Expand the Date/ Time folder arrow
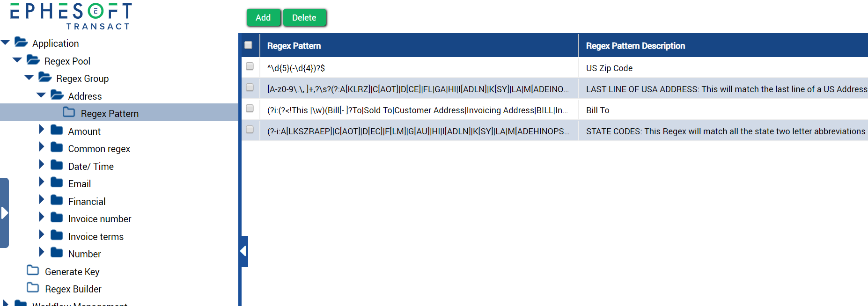 (x=42, y=165)
